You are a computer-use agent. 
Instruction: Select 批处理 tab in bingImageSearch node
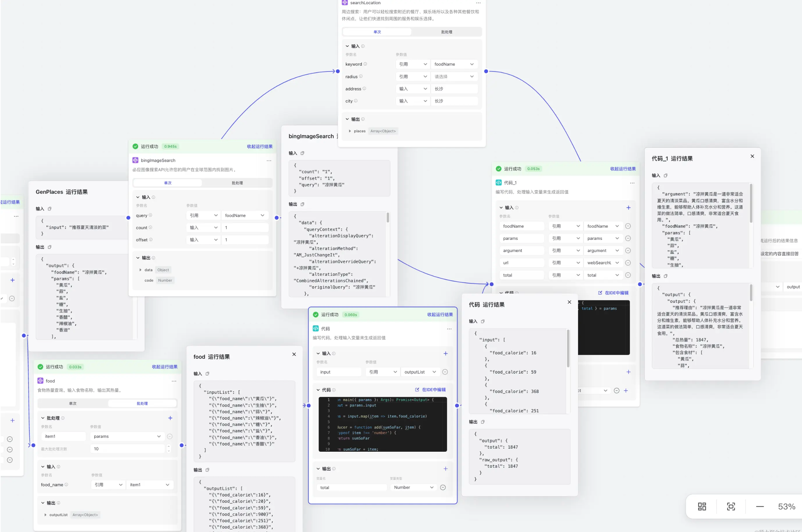pos(237,183)
